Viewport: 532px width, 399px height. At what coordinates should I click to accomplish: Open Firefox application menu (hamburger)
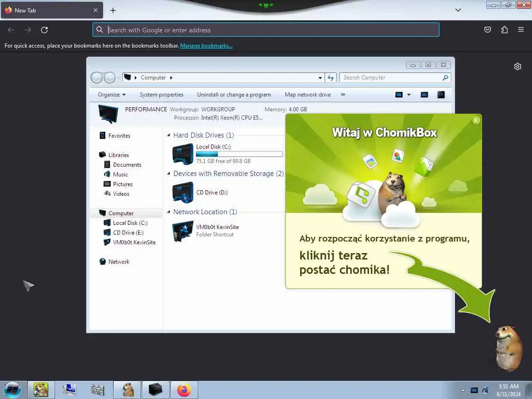point(521,30)
